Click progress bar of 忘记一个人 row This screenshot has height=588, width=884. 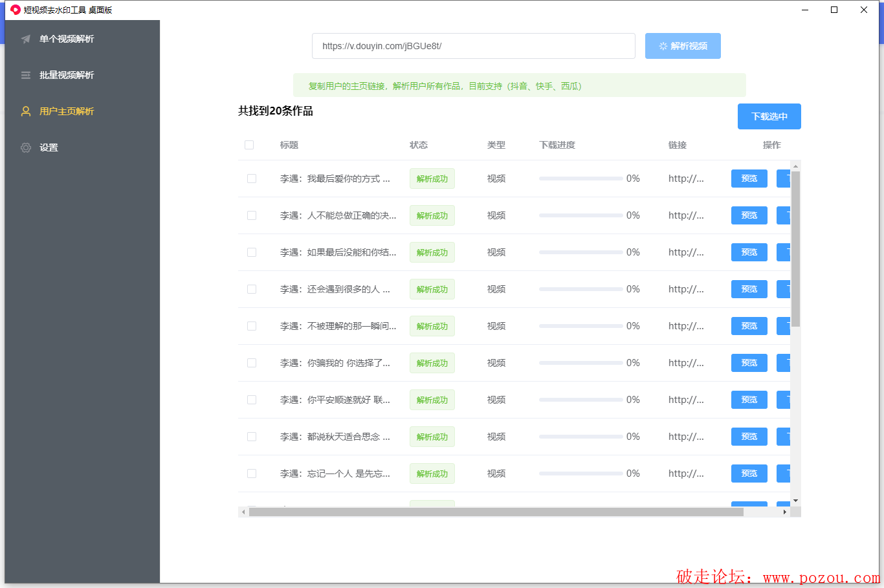click(581, 474)
